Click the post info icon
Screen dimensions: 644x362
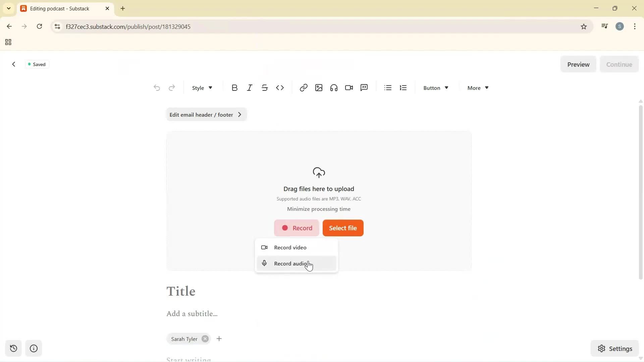coord(33,348)
